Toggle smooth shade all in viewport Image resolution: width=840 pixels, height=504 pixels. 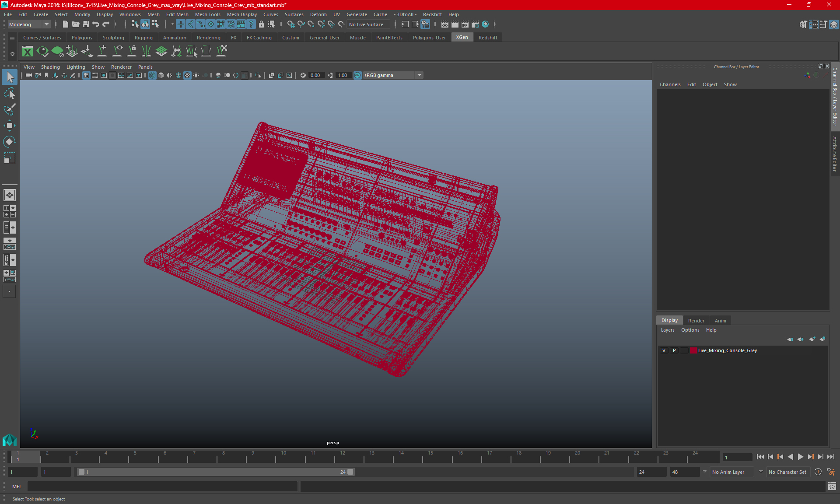point(161,75)
